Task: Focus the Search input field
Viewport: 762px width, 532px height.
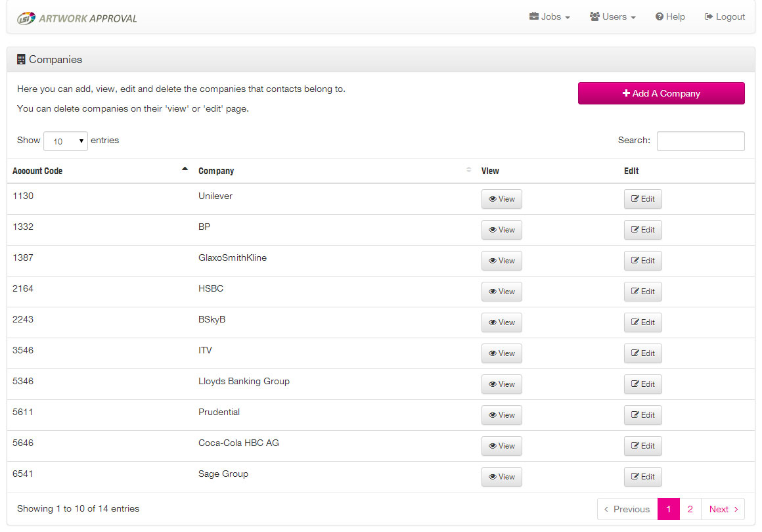Action: click(700, 141)
